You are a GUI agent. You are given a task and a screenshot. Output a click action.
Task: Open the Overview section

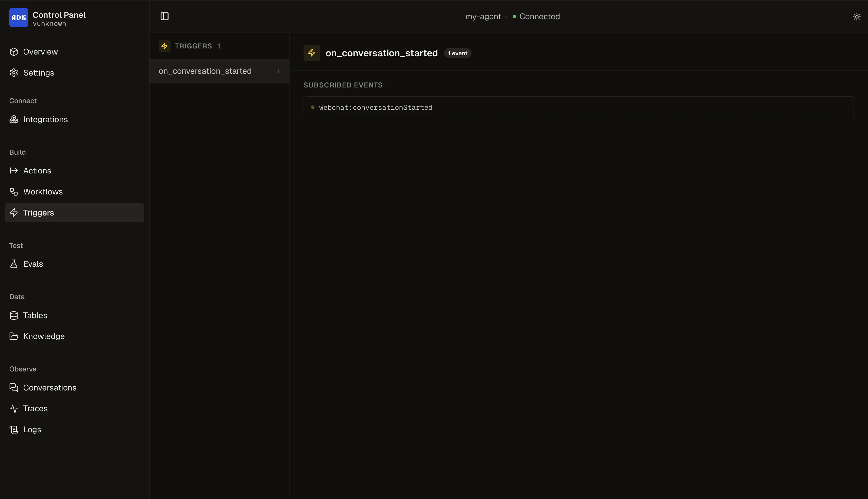(40, 51)
